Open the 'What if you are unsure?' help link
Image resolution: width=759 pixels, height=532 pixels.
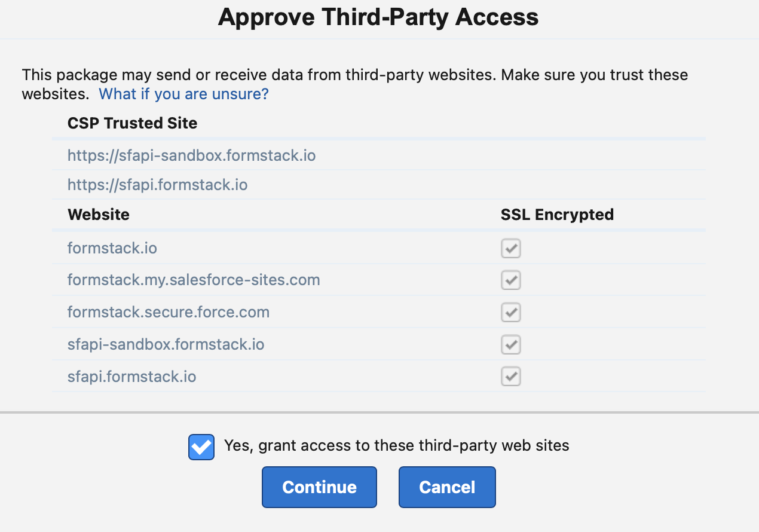[183, 94]
